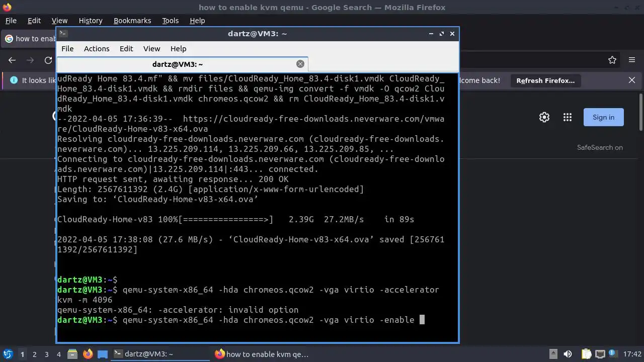The width and height of the screenshot is (644, 362).
Task: Open the file manager launcher in taskbar
Action: (x=72, y=354)
